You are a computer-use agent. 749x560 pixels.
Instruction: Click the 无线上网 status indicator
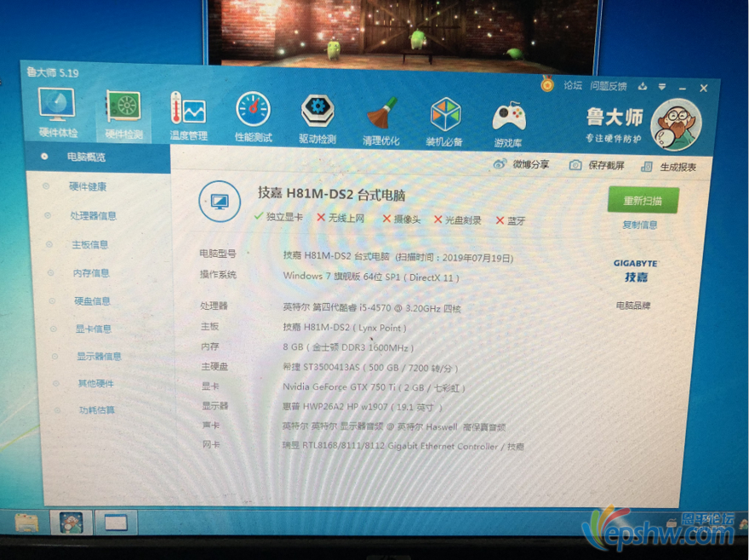tap(340, 218)
